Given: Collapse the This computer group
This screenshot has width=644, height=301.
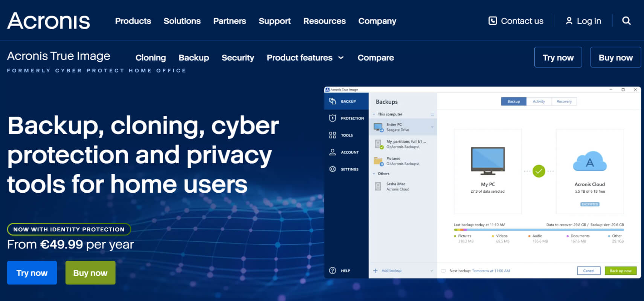Looking at the screenshot, I should 374,114.
